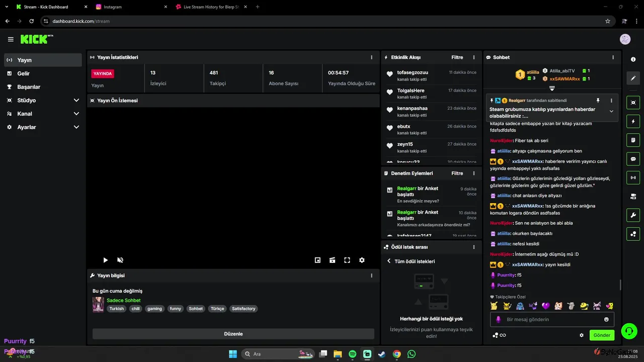Expand the pinned Steam message chevron

[x=611, y=112]
